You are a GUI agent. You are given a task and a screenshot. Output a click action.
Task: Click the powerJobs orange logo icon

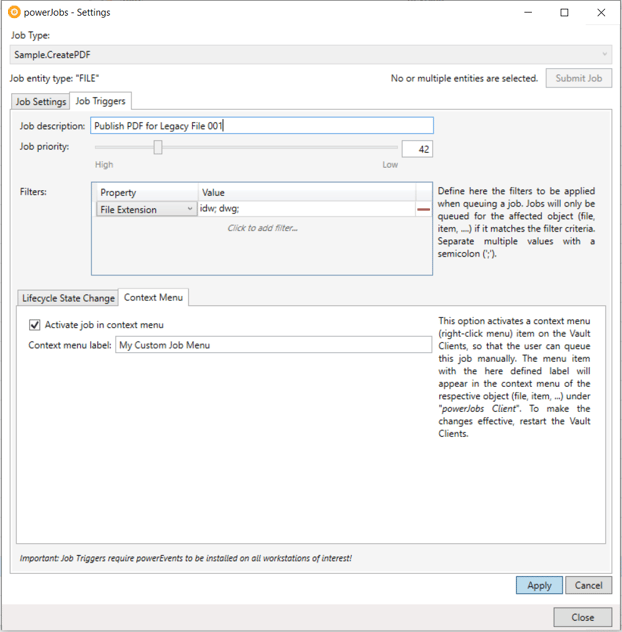point(14,12)
